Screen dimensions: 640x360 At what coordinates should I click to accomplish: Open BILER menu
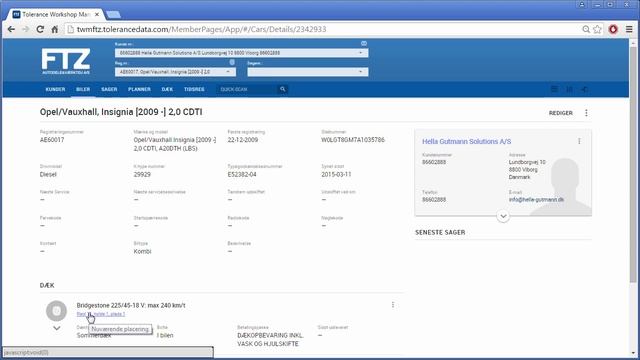[x=83, y=89]
